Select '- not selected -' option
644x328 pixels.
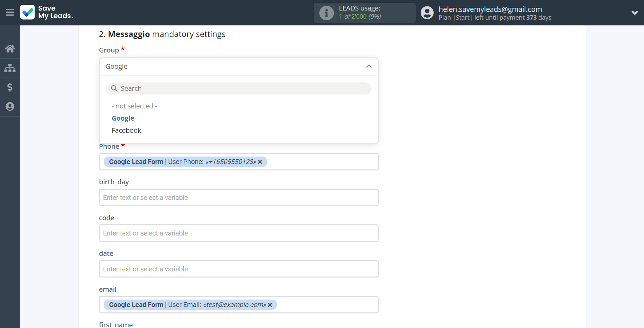[x=134, y=106]
